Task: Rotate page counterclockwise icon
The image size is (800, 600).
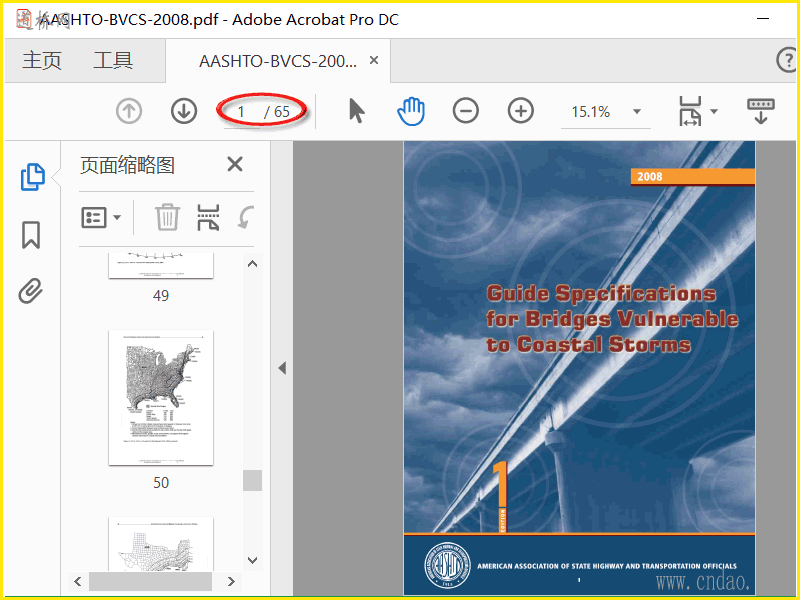Action: [x=245, y=217]
